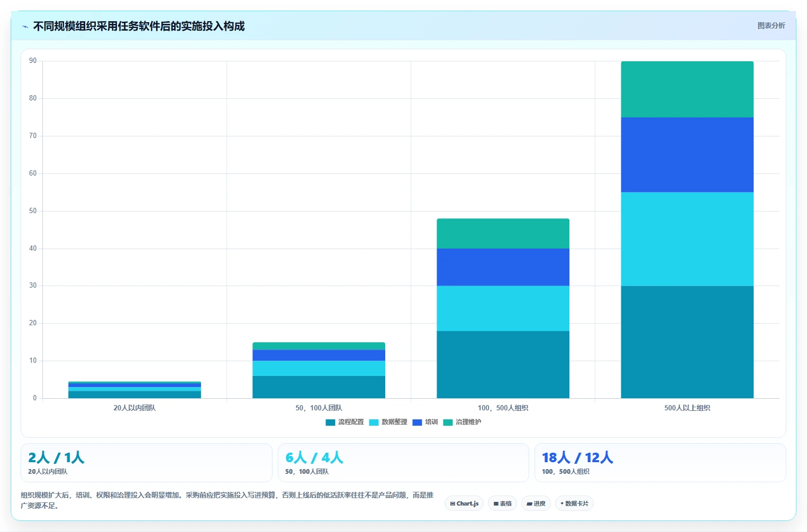This screenshot has width=807, height=532.
Task: Click the 50，100人团队 caption under 6人 / 4人
Action: [x=307, y=472]
